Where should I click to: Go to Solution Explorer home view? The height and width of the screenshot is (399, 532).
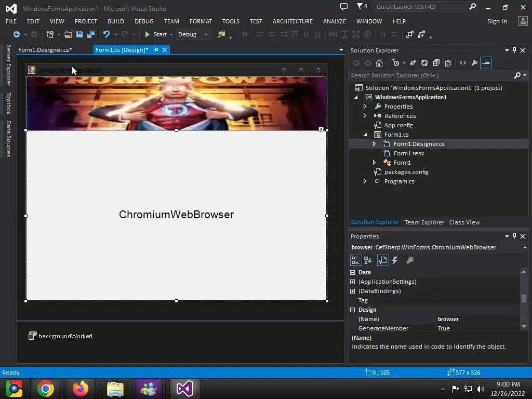point(379,63)
